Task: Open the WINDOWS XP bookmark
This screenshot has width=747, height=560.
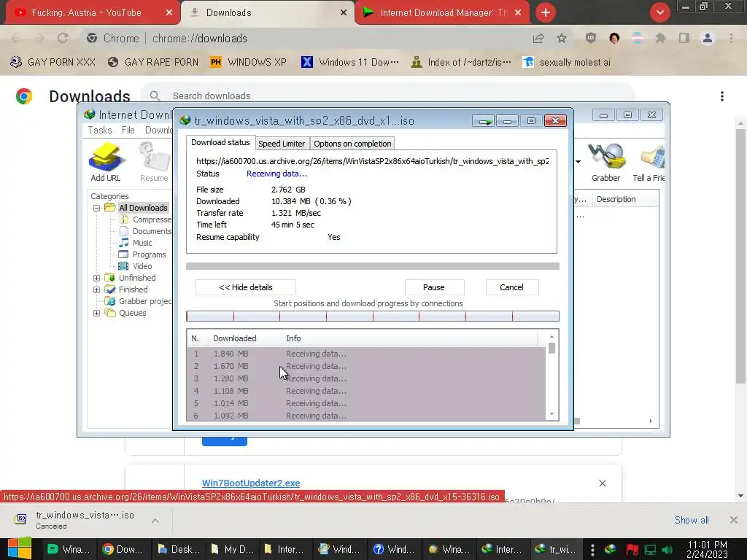Action: (x=248, y=62)
